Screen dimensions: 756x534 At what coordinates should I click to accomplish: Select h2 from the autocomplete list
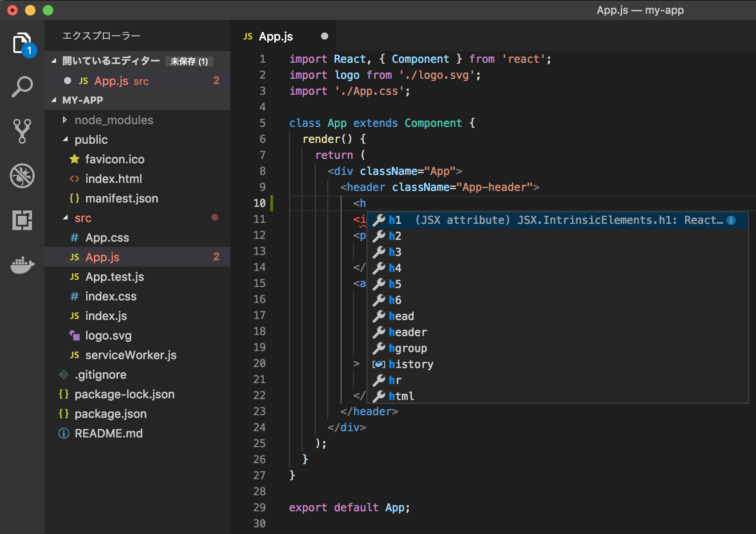tap(395, 236)
